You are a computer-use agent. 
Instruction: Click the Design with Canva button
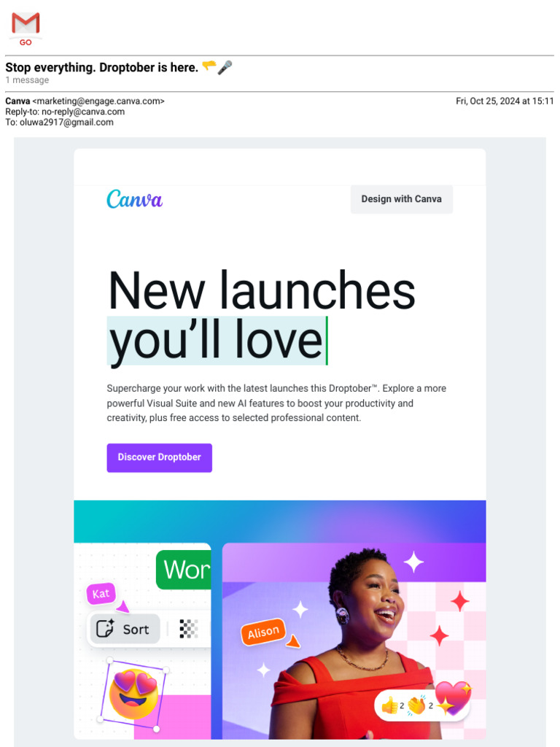point(402,199)
